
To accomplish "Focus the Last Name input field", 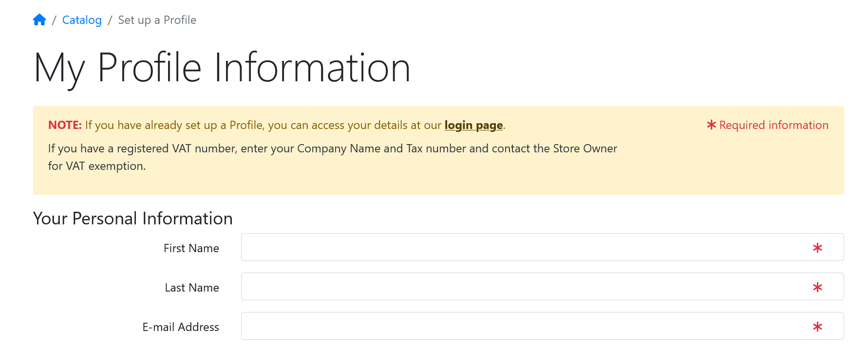I will [542, 287].
